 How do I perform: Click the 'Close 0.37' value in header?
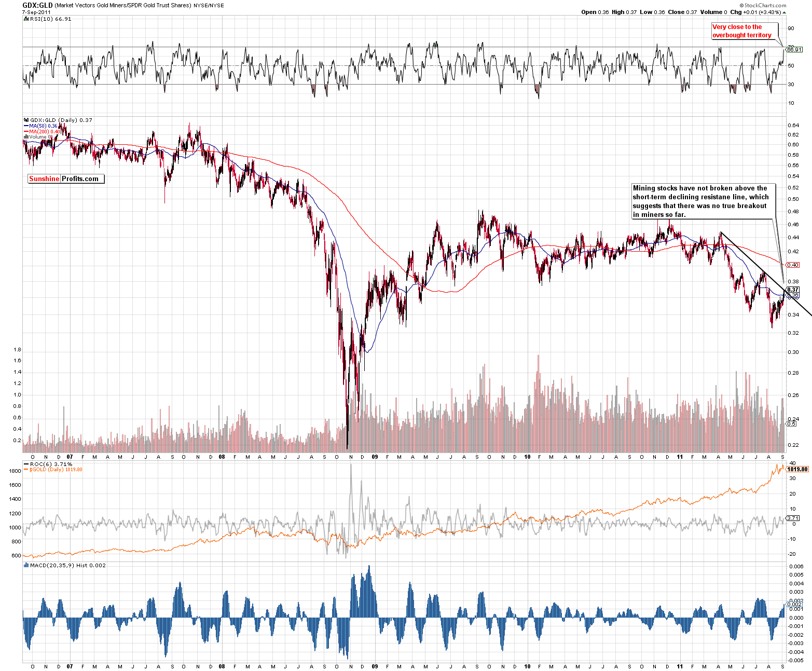[682, 12]
